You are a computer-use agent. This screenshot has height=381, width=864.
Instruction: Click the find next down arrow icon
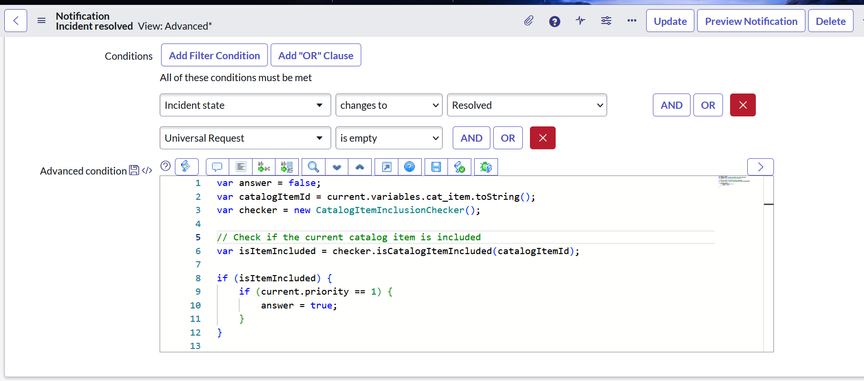(x=337, y=167)
